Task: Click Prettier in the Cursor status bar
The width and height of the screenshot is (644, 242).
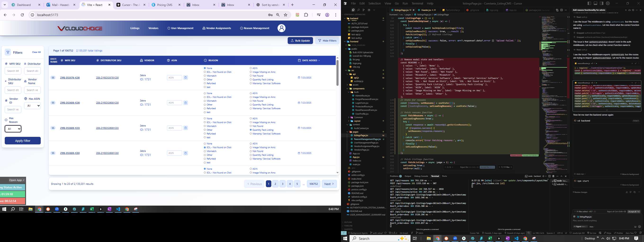Action: (x=618, y=233)
